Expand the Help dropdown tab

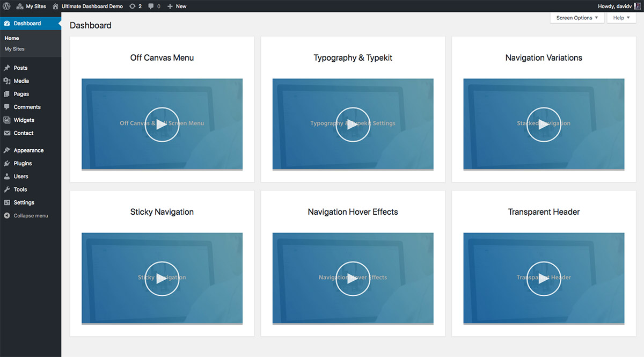point(621,18)
